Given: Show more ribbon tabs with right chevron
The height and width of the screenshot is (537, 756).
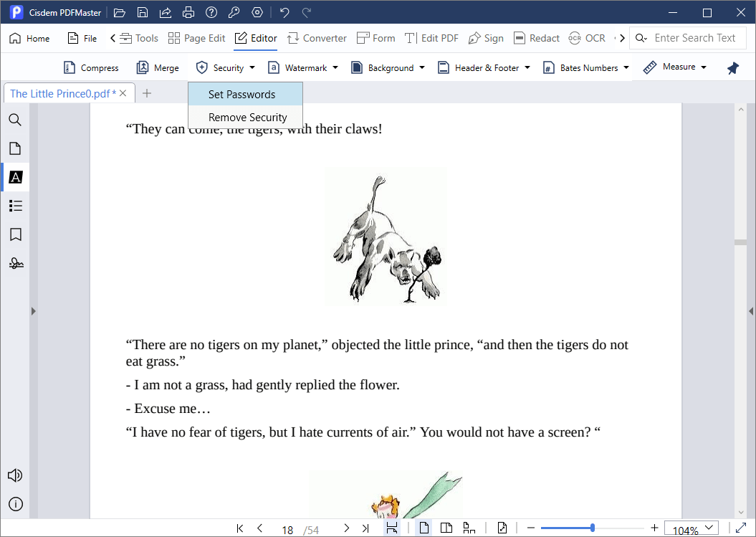Looking at the screenshot, I should click(622, 38).
